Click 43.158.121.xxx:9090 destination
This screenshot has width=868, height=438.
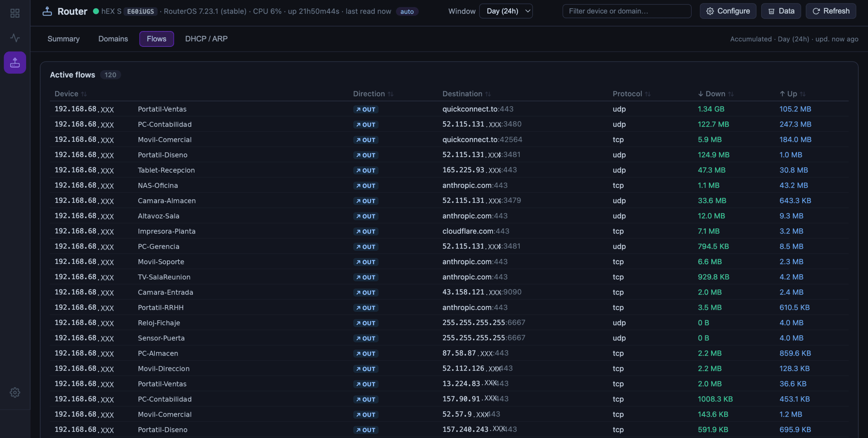482,292
